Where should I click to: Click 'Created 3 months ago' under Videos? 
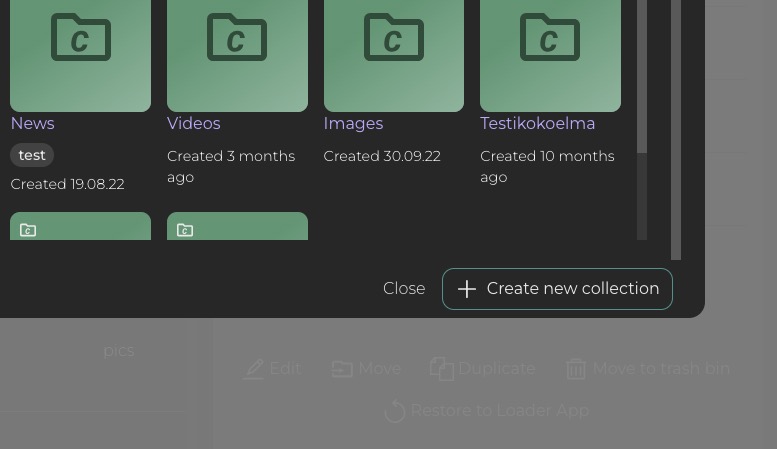(231, 167)
